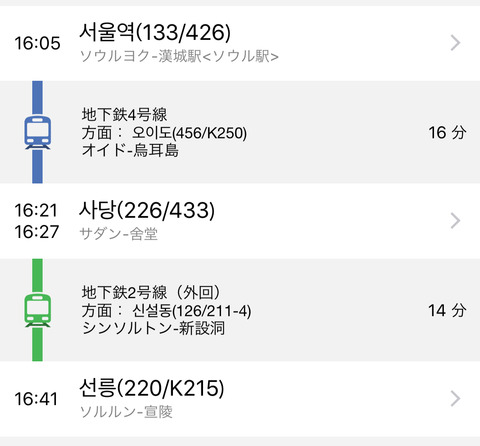This screenshot has height=446, width=480.
Task: Click the 16 分 duration for Line 4
Action: point(447,133)
